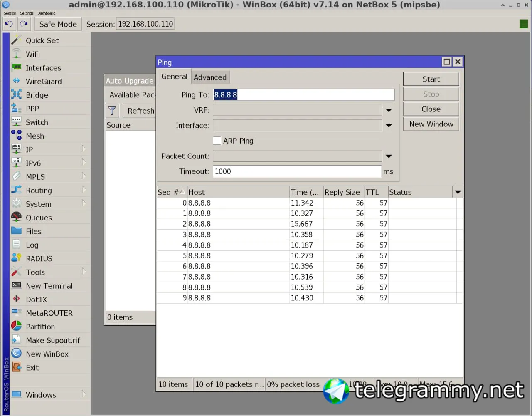Open the Interface dropdown arrow in Ping
The width and height of the screenshot is (532, 416).
click(x=389, y=126)
